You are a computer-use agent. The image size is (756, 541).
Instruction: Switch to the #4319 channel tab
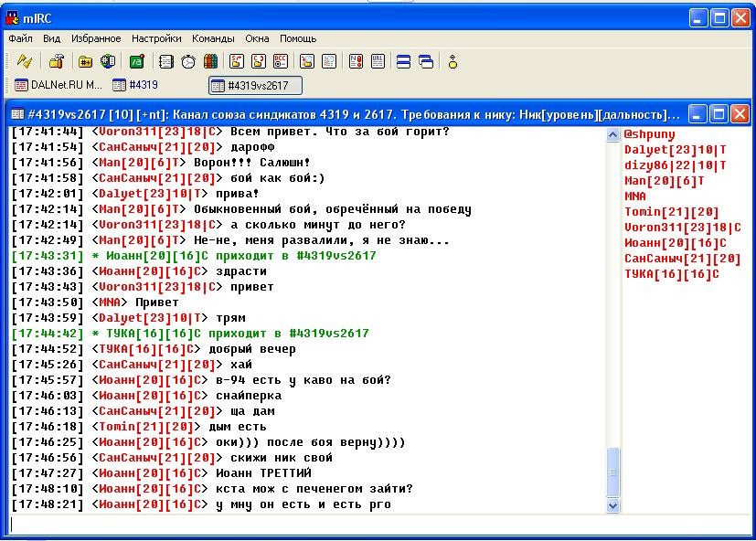click(135, 85)
